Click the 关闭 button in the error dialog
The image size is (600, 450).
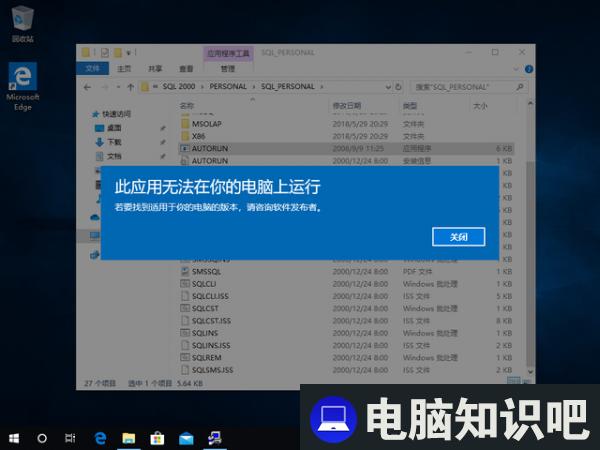[458, 237]
